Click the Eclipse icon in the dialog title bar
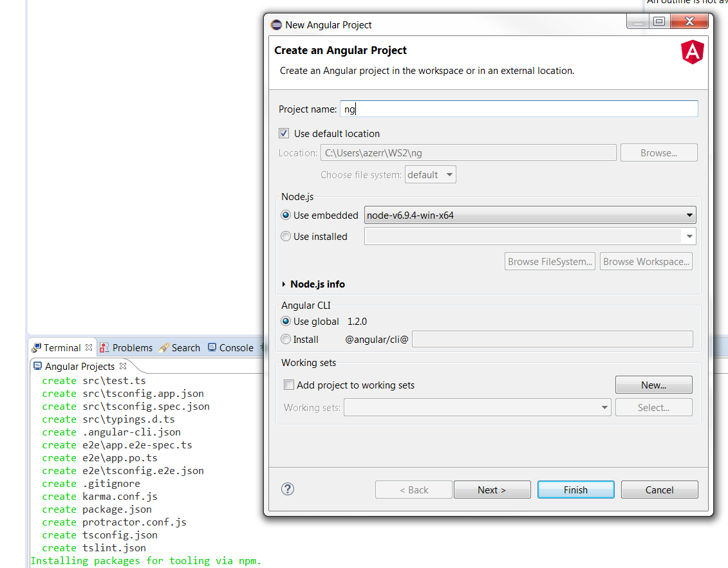This screenshot has width=728, height=568. [x=275, y=25]
